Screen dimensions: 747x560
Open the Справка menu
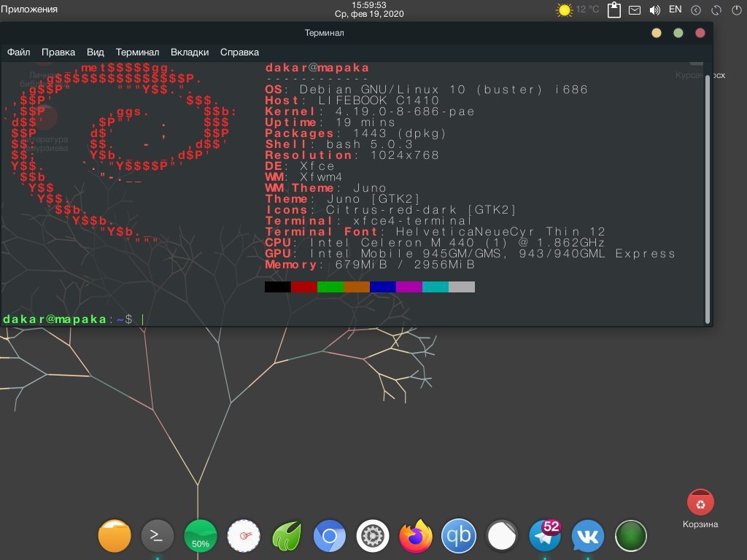[x=239, y=52]
